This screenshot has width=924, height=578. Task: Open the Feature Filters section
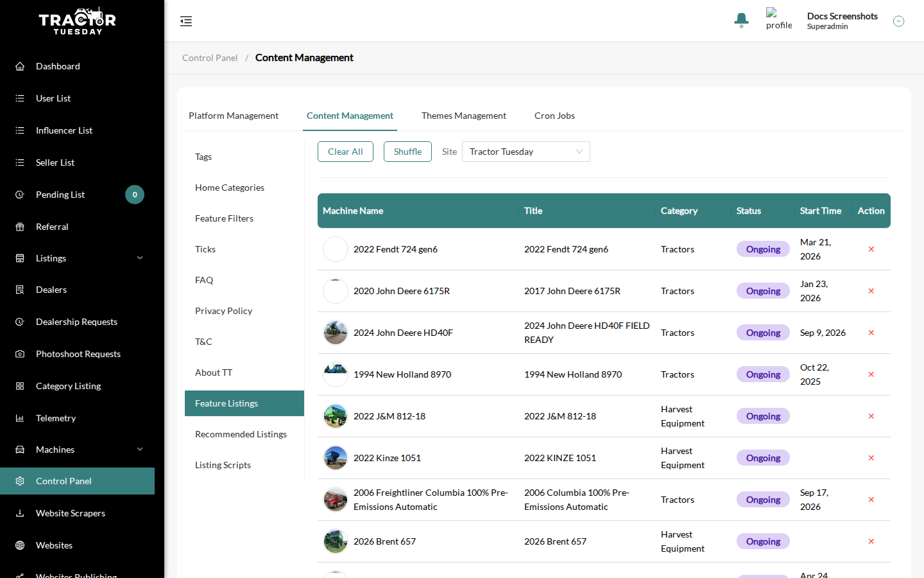(244, 218)
